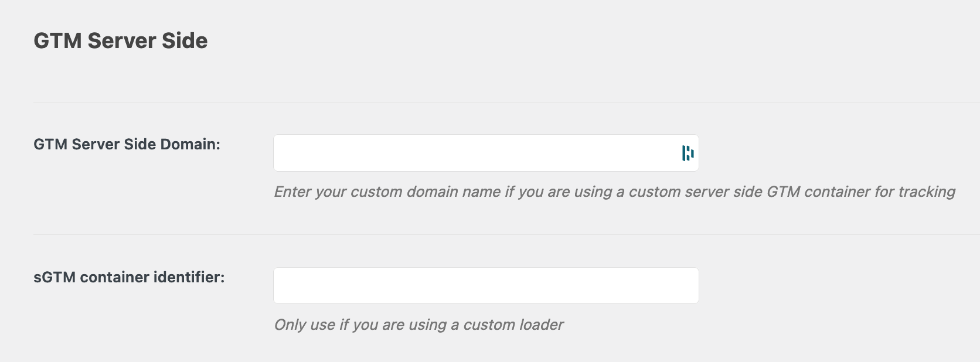
Task: Place cursor at left of domain field
Action: pos(283,153)
